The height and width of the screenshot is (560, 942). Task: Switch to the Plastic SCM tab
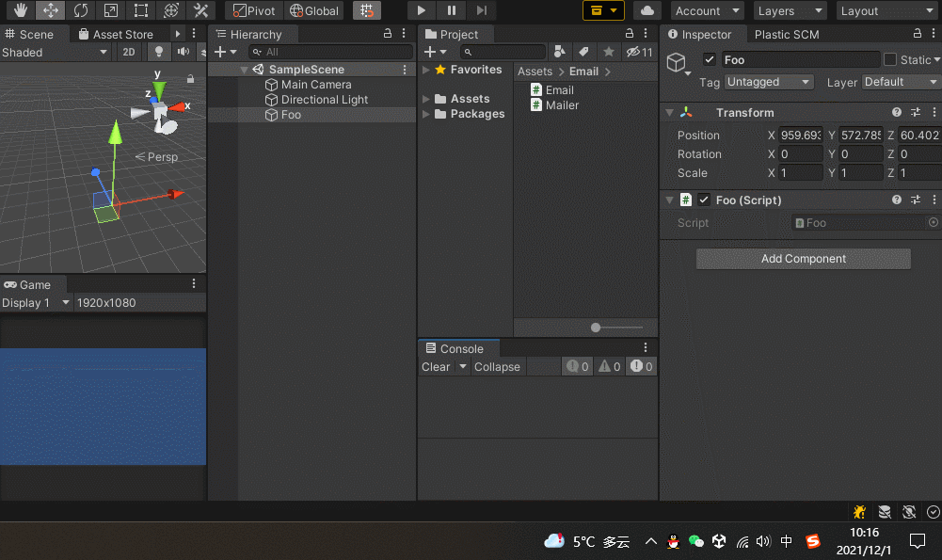[x=787, y=34]
